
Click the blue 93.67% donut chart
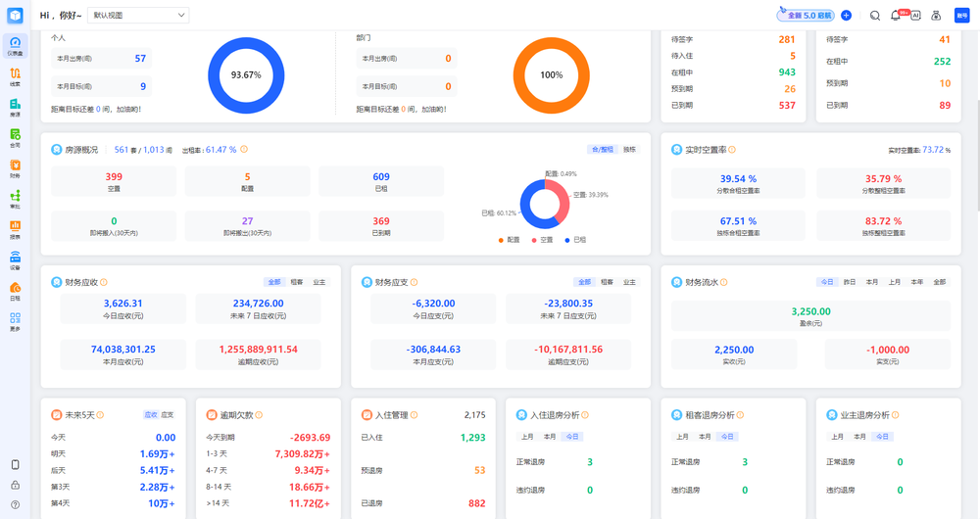246,75
